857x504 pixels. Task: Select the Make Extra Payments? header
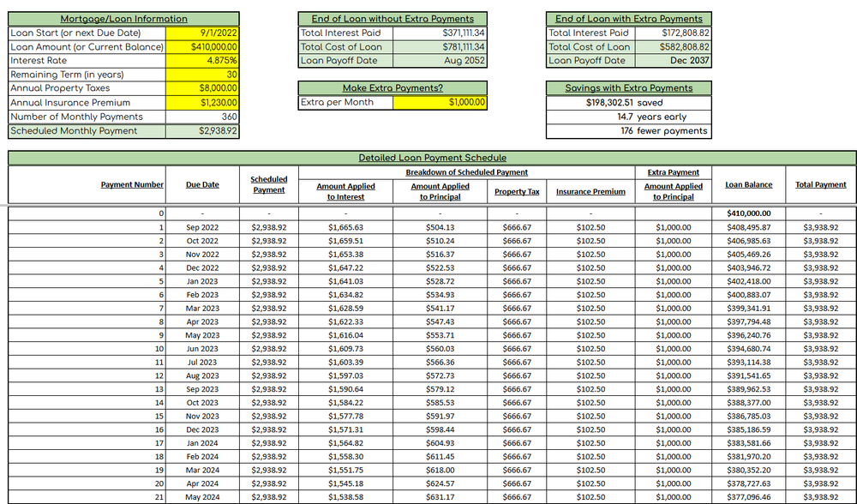point(393,88)
